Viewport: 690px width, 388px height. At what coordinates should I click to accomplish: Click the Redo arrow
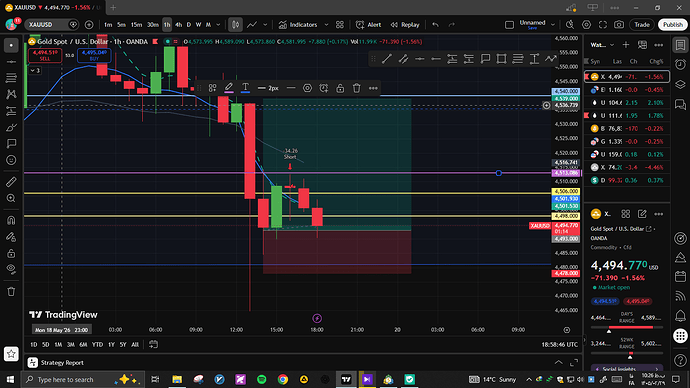(451, 25)
